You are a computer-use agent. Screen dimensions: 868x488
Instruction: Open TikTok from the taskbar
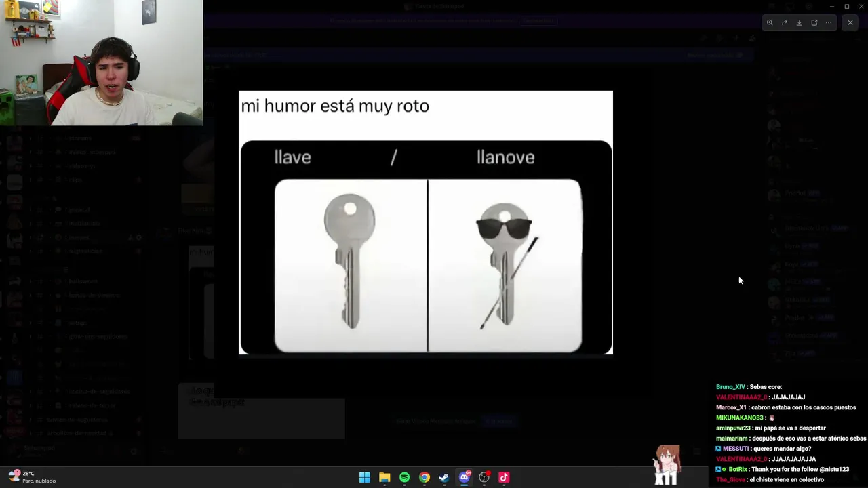504,477
